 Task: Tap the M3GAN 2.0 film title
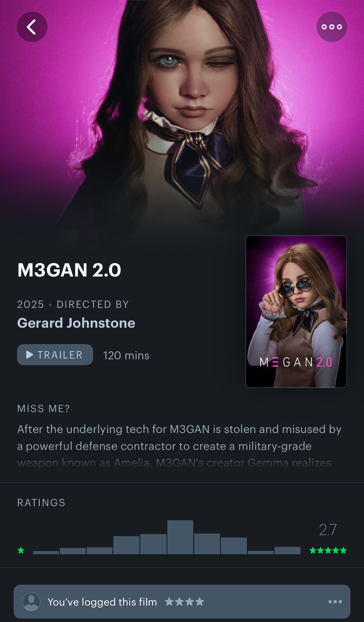coord(69,270)
